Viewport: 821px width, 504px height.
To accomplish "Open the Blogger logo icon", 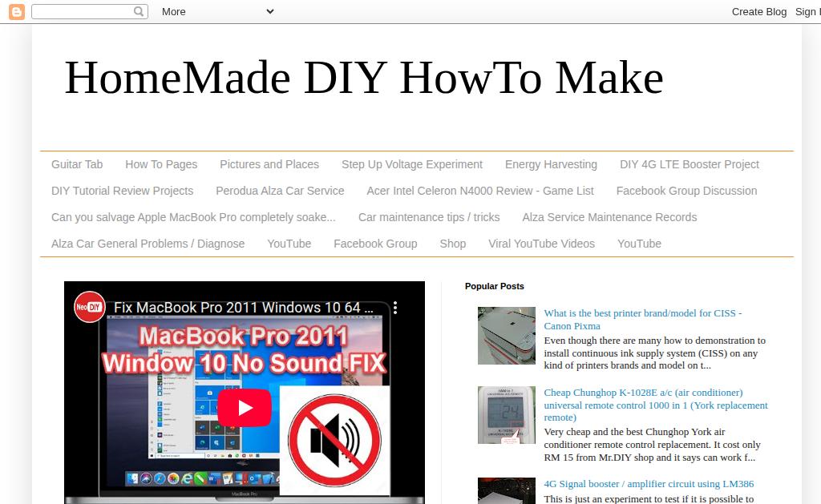I will [x=17, y=11].
